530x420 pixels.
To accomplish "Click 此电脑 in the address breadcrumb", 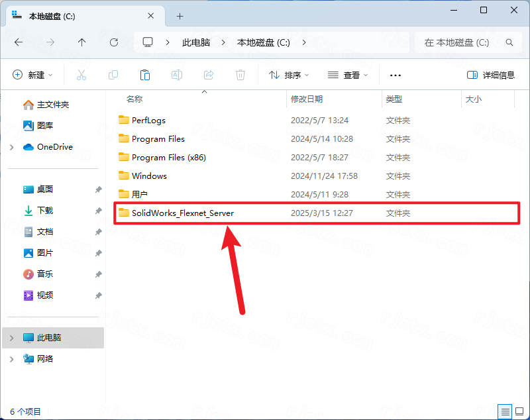I will click(196, 42).
